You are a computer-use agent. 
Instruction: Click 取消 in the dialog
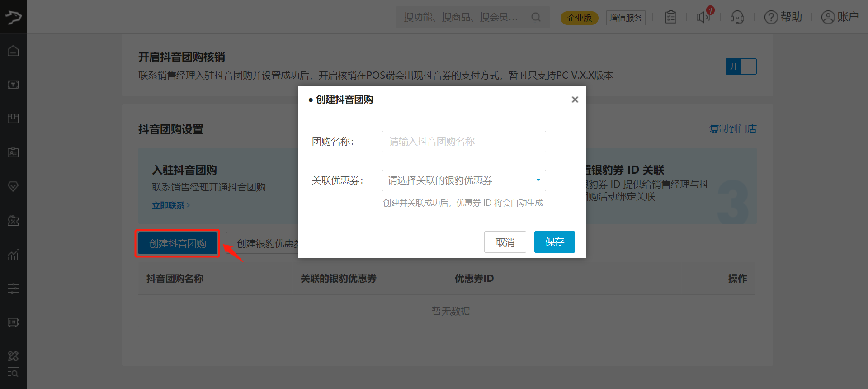point(505,242)
